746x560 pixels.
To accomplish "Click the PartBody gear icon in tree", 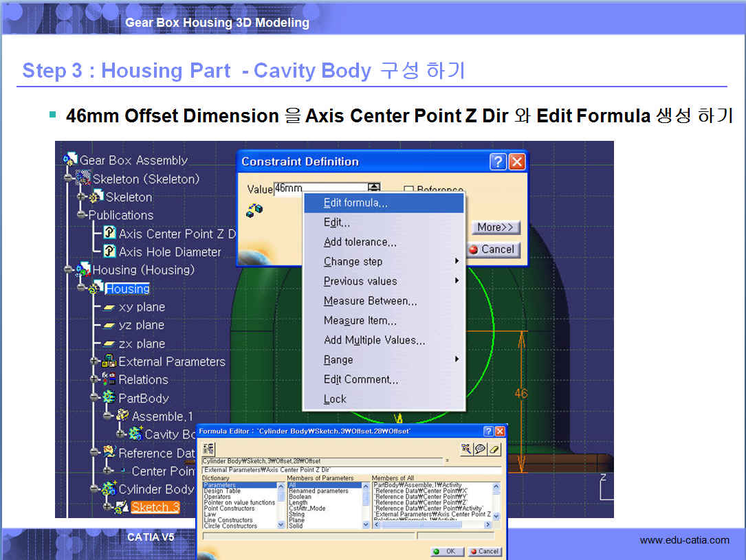I will [x=109, y=398].
